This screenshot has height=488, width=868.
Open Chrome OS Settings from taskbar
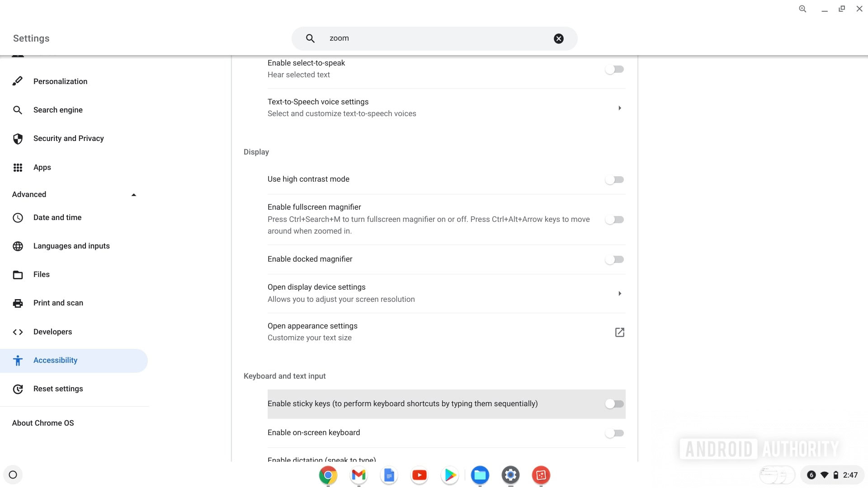point(510,474)
